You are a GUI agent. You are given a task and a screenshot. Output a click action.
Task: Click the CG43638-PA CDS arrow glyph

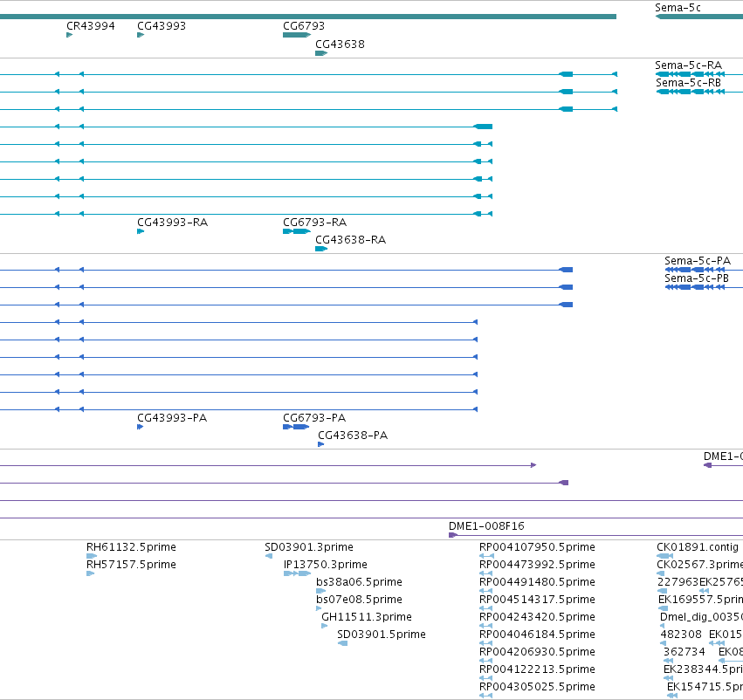click(320, 445)
